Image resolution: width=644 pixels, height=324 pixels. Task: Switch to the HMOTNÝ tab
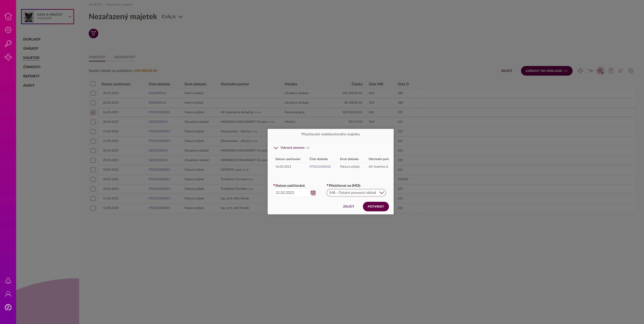(97, 57)
